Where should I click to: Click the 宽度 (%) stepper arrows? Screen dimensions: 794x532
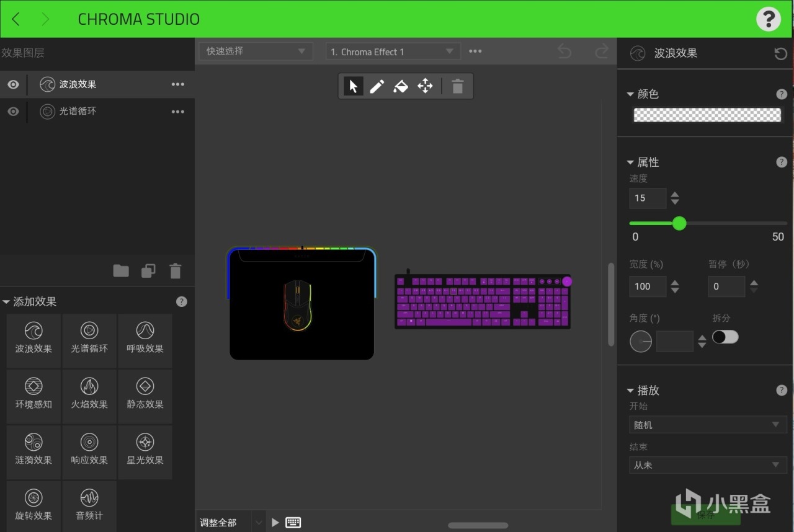(675, 286)
